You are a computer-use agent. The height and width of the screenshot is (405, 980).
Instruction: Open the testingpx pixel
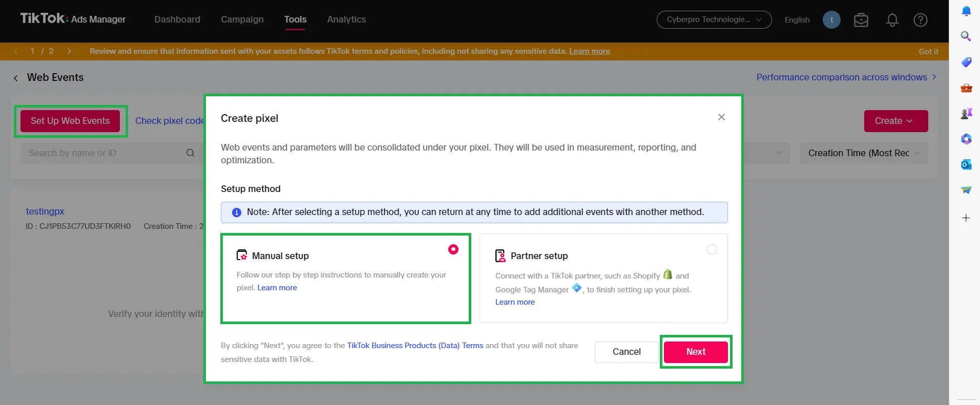tap(45, 211)
